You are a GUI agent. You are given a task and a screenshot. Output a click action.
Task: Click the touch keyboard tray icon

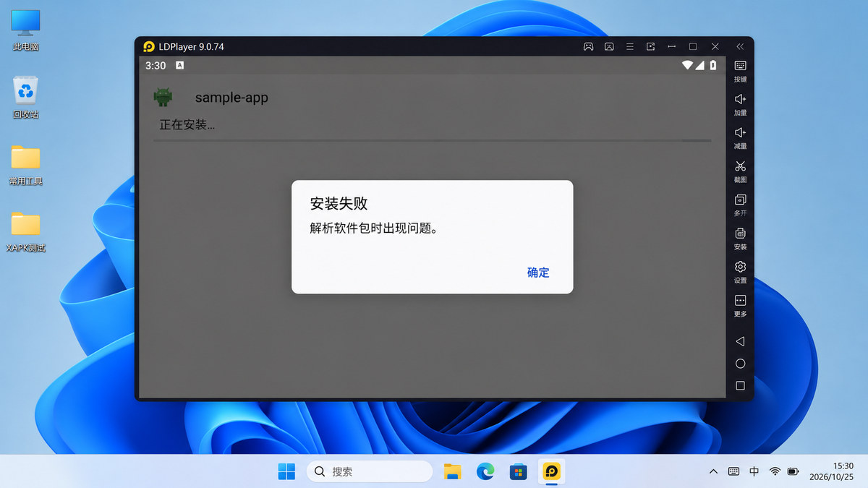[733, 471]
